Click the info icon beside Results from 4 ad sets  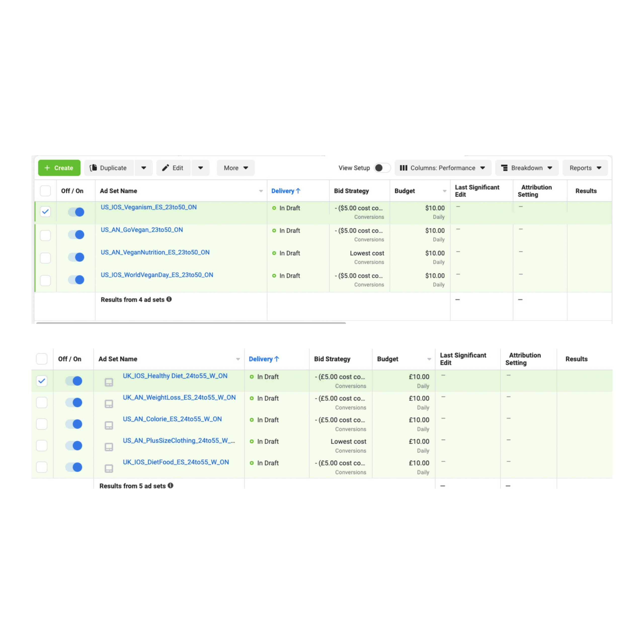tap(169, 299)
